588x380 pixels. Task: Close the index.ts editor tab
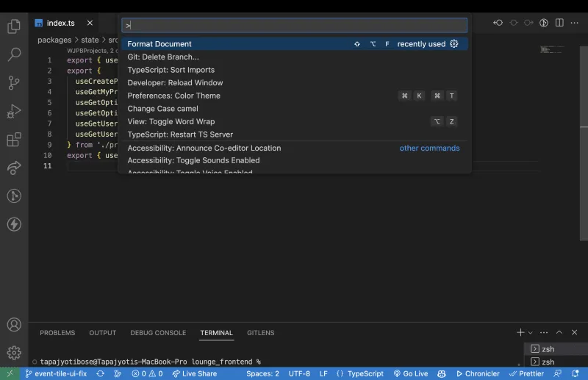tap(90, 23)
